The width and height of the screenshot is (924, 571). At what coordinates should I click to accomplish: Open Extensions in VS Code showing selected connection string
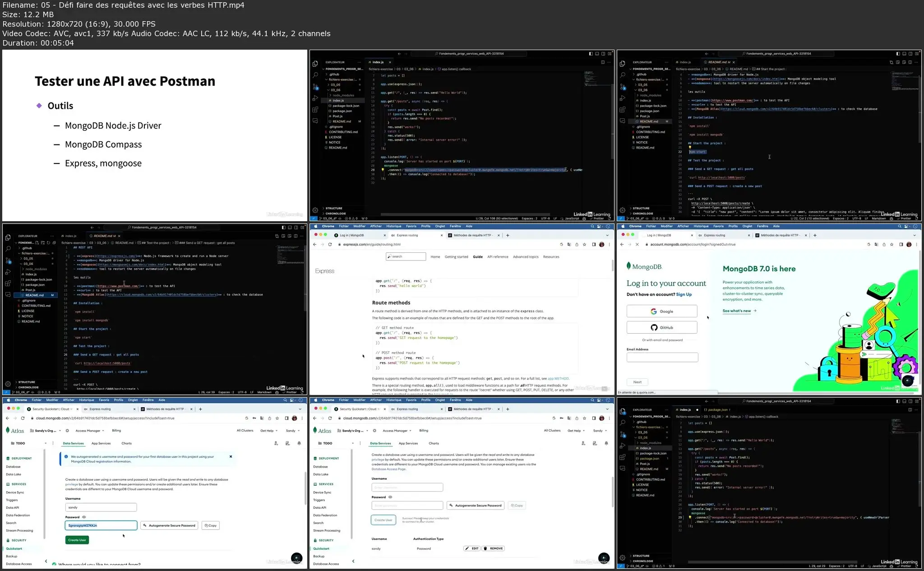click(x=315, y=109)
